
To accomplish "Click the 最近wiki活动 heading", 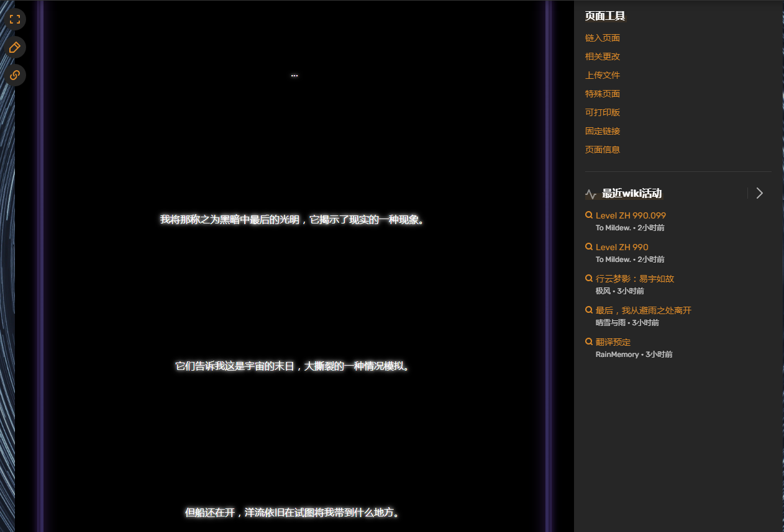I will 631,194.
